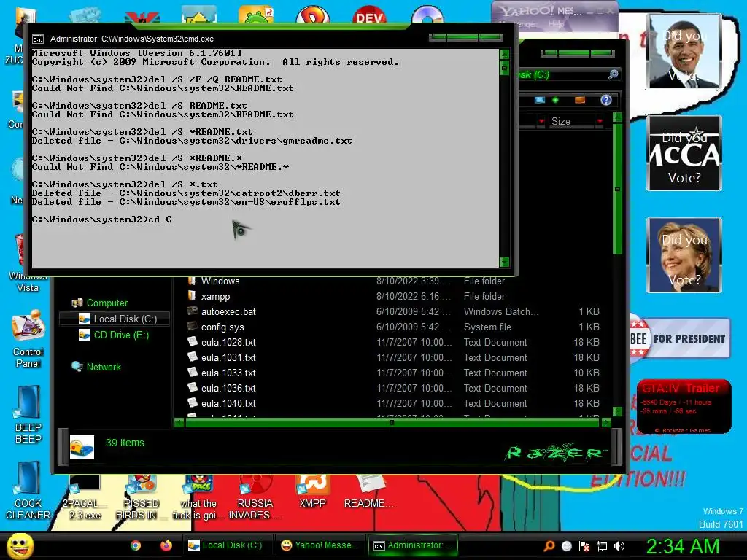
Task: Open the Help menu in Yahoo Messenger
Action: coord(556,24)
